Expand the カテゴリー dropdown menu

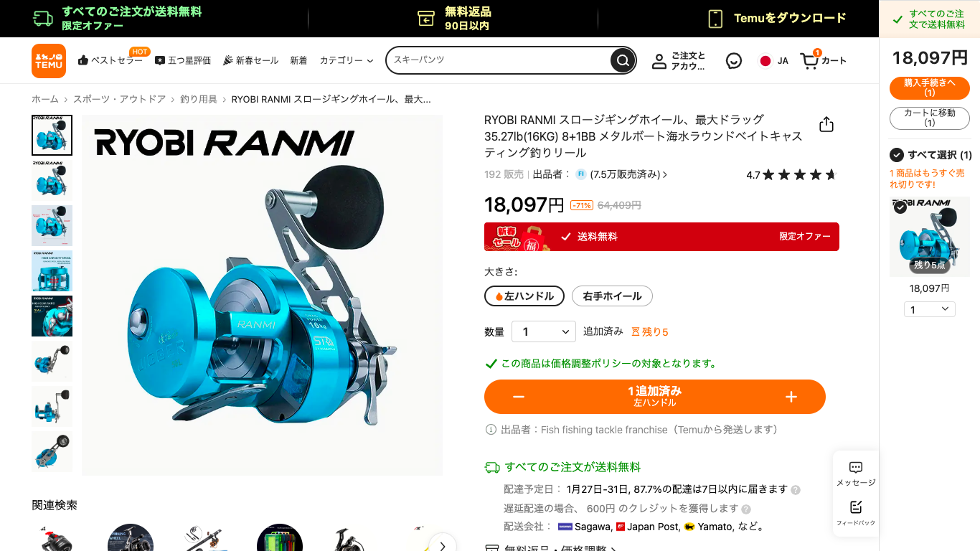[347, 61]
